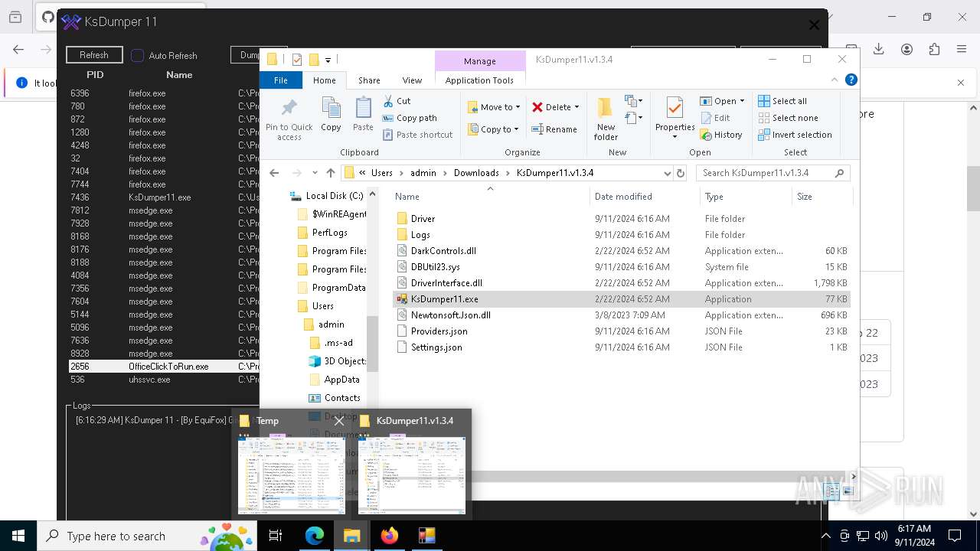Screen dimensions: 980x551
Task: Click the Edit command in Open group
Action: tap(715, 118)
